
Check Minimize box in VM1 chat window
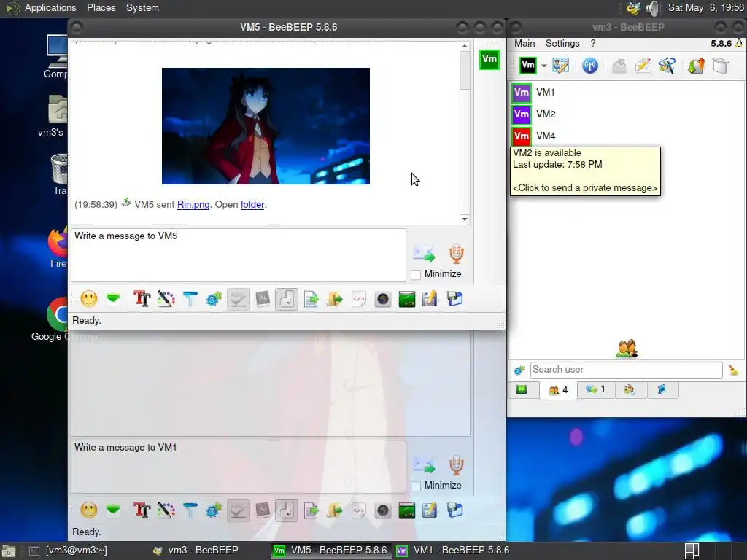coord(416,486)
